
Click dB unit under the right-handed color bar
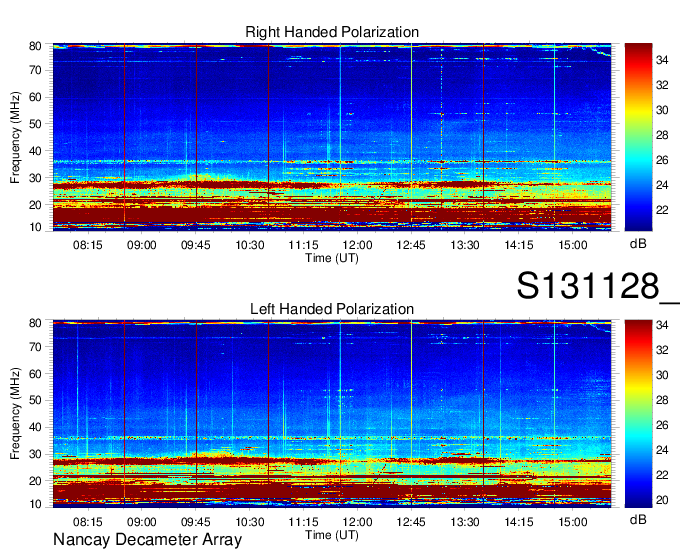[638, 244]
